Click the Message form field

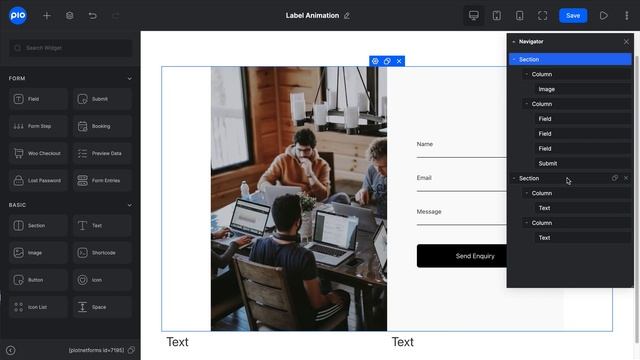pos(461,215)
